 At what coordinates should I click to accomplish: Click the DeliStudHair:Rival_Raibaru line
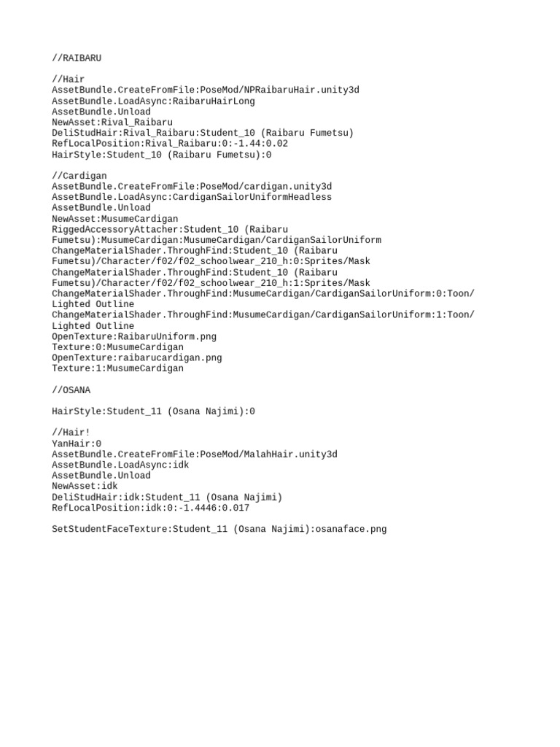click(203, 133)
